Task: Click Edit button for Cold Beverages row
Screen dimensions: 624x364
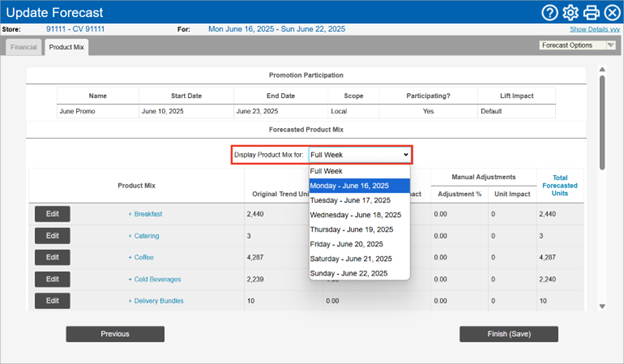Action: click(x=53, y=279)
